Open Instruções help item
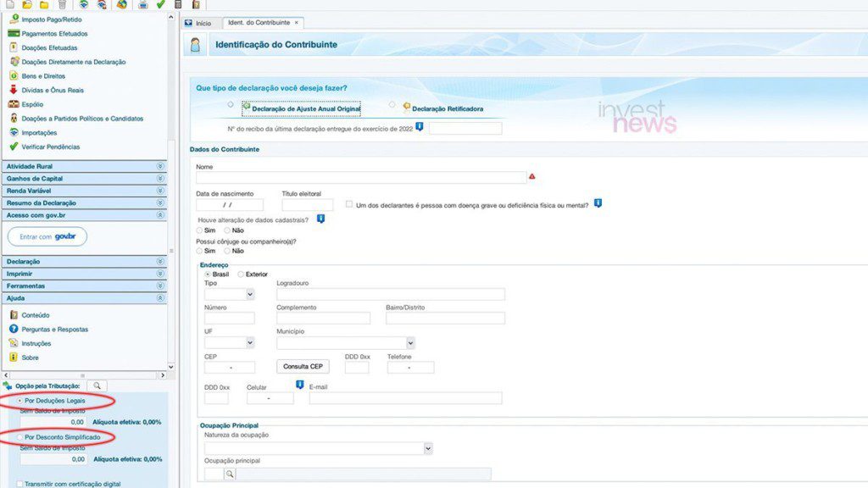Screen dimensions: 868x488 point(36,344)
